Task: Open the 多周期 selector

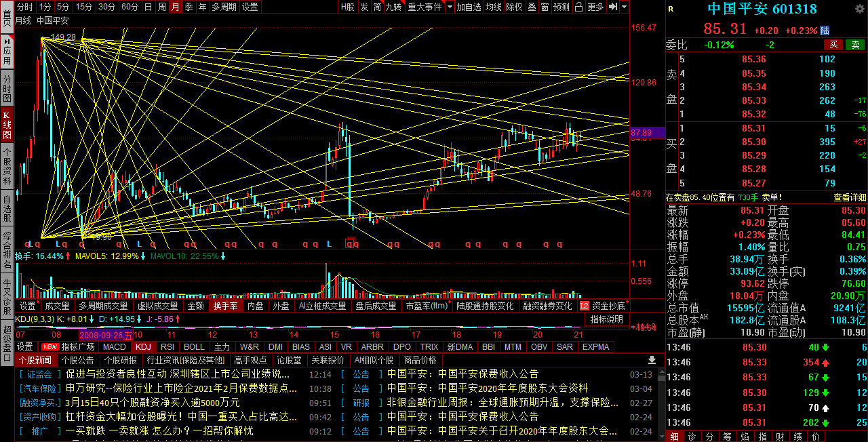Action: pyautogui.click(x=224, y=7)
